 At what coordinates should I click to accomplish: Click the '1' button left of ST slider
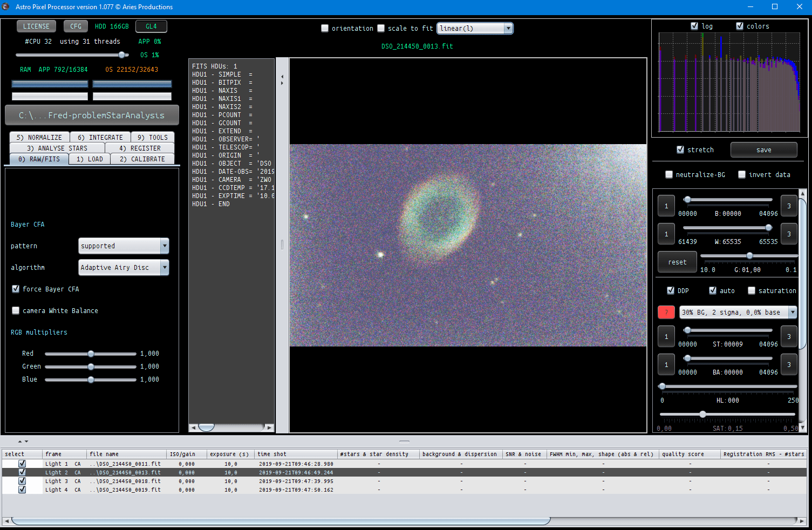pos(666,336)
